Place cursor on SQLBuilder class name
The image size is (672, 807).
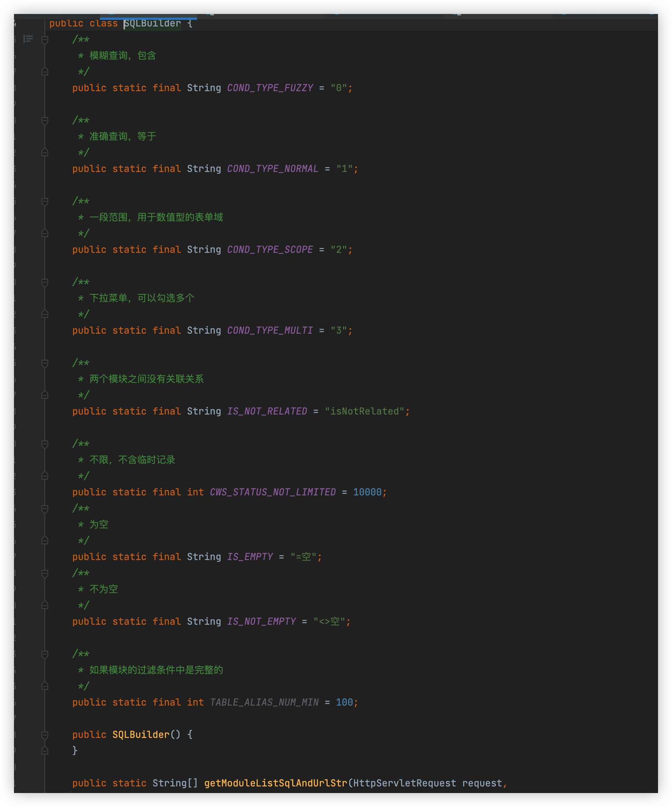152,24
